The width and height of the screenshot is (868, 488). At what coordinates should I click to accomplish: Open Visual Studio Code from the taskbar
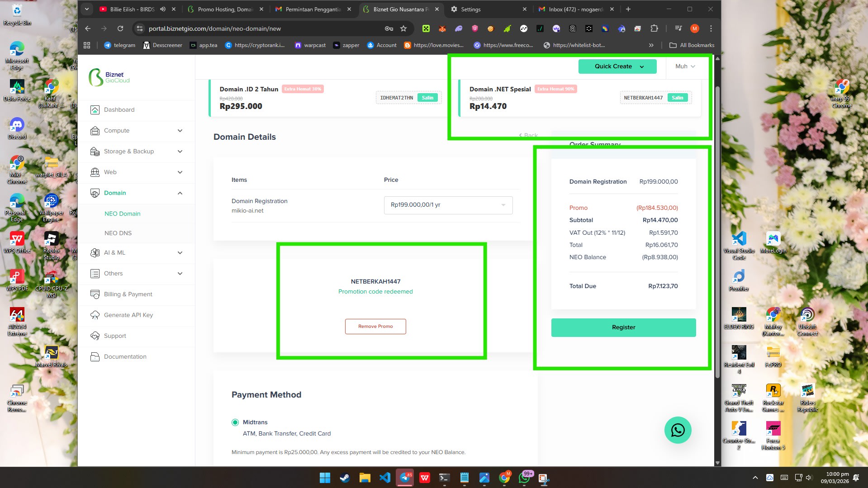384,478
